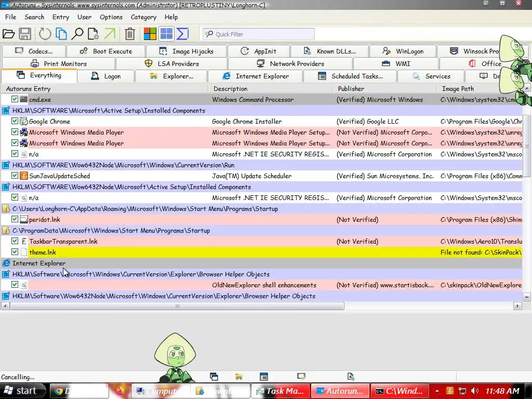Image resolution: width=532 pixels, height=399 pixels.
Task: Click the Delete trash can icon
Action: tap(129, 34)
